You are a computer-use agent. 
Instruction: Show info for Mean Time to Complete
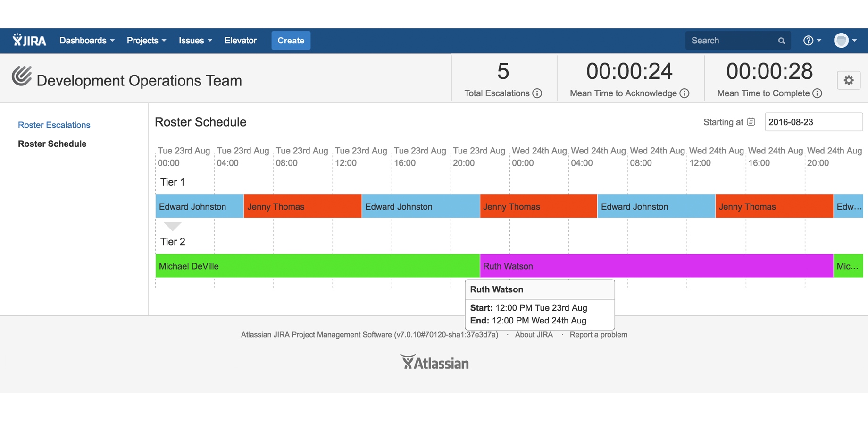(x=818, y=93)
